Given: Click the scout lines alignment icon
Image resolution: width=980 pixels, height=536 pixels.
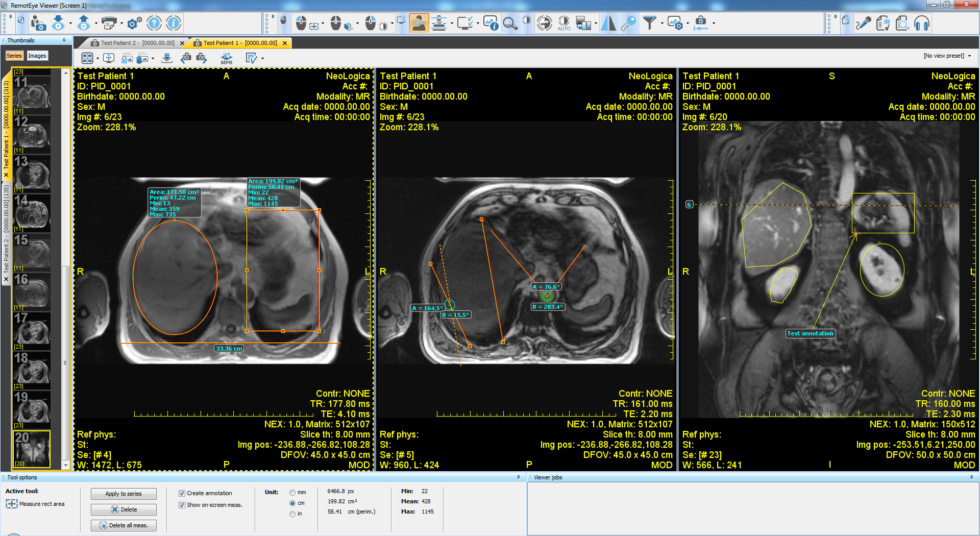Looking at the screenshot, I should click(x=439, y=23).
